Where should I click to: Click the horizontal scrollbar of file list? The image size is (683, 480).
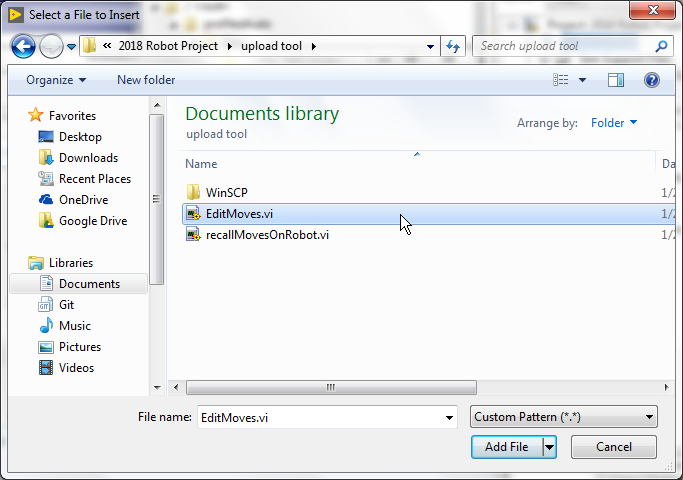330,386
